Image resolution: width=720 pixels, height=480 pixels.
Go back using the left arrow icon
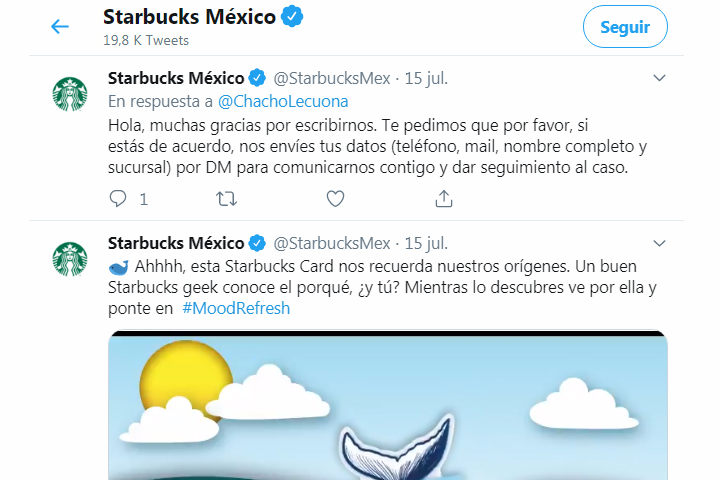[x=60, y=27]
